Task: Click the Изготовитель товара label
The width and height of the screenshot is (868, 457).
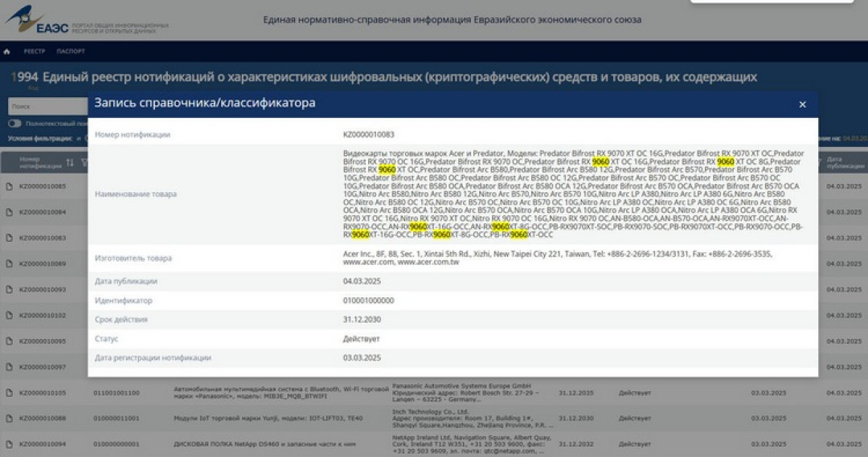Action: click(133, 259)
